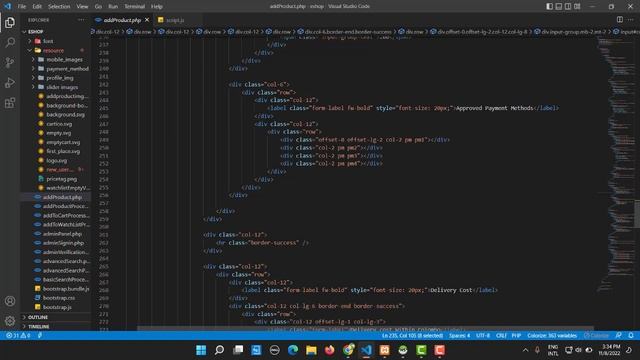Viewport: 640px width, 360px height.
Task: Open the Help menu
Action: [157, 6]
